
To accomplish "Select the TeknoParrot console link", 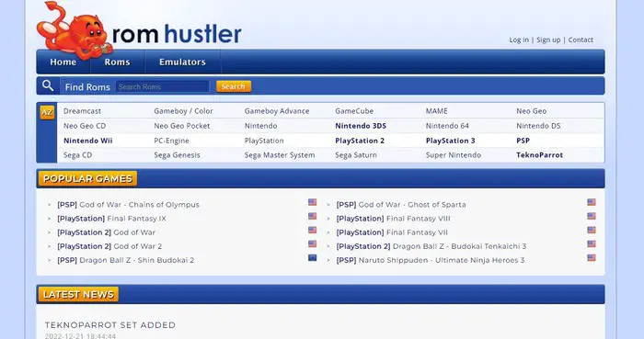I will pos(540,155).
